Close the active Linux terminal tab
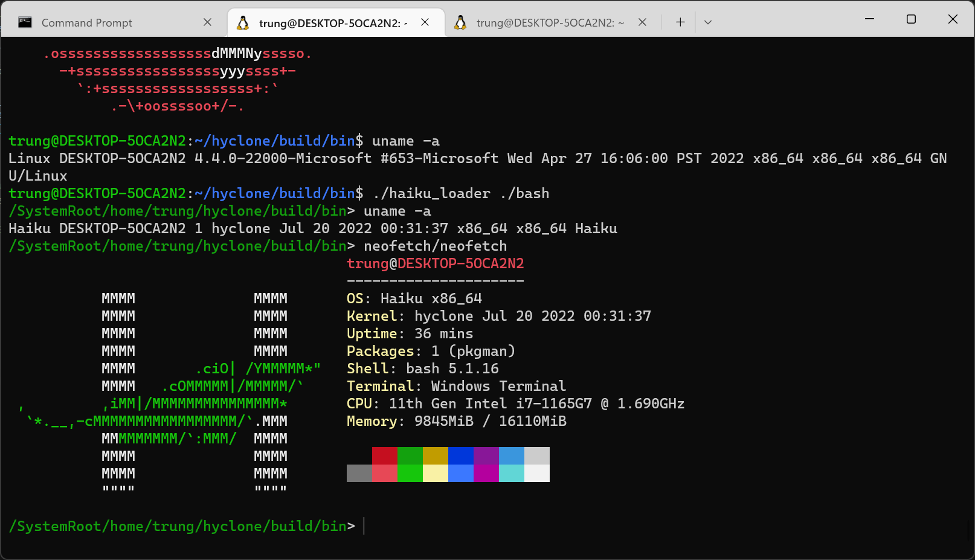The height and width of the screenshot is (560, 975). [425, 22]
